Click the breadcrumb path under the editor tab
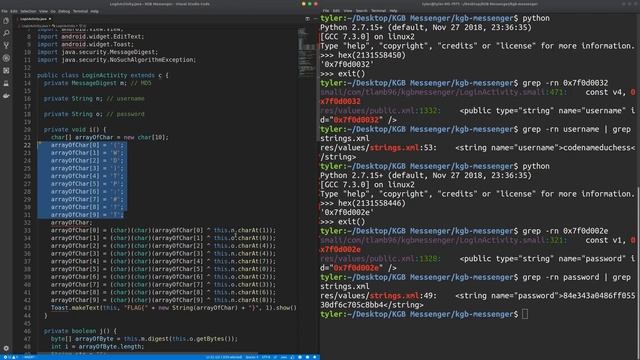This screenshot has height=360, width=640. 53,26
